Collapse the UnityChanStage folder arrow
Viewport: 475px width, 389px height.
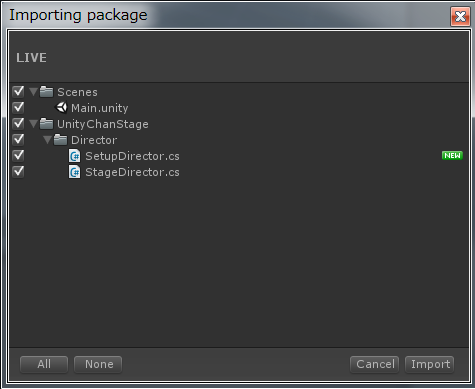click(33, 124)
